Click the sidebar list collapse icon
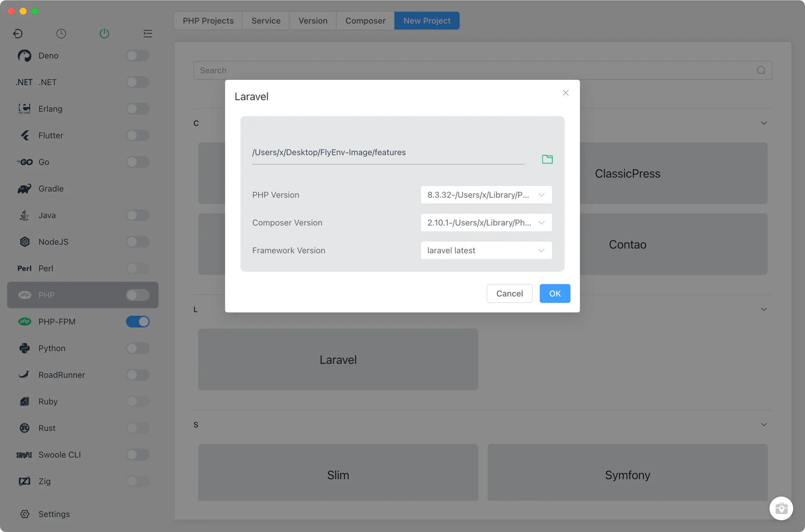The image size is (805, 532). click(x=148, y=33)
